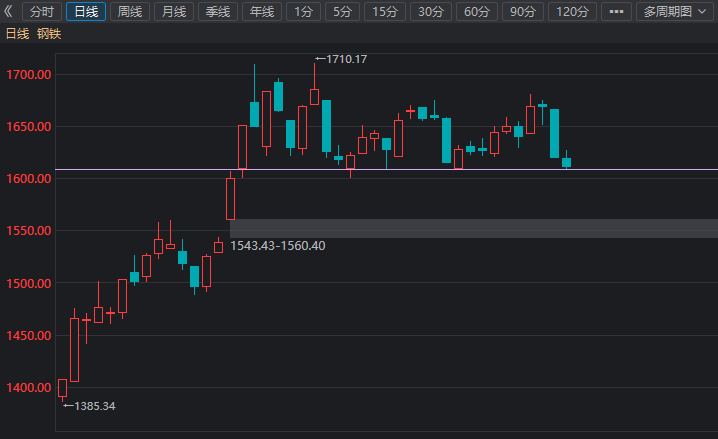Select the 1分 one-minute period
This screenshot has width=718, height=439.
303,11
